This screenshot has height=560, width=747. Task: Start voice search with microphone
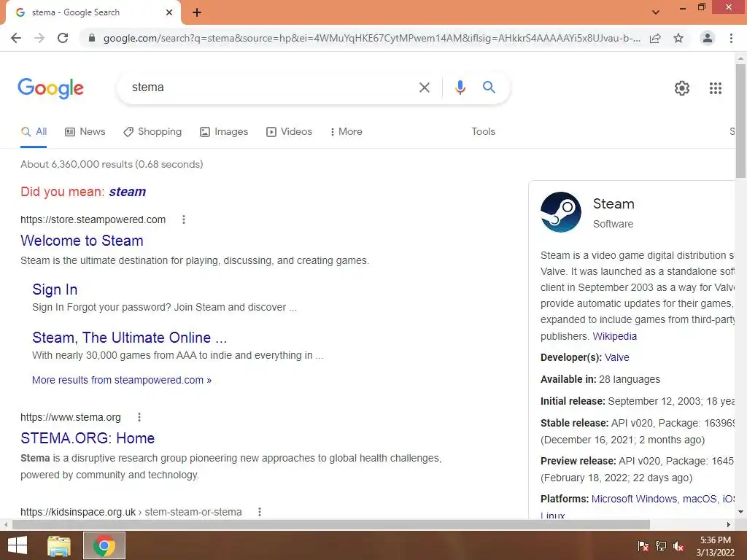pos(460,87)
